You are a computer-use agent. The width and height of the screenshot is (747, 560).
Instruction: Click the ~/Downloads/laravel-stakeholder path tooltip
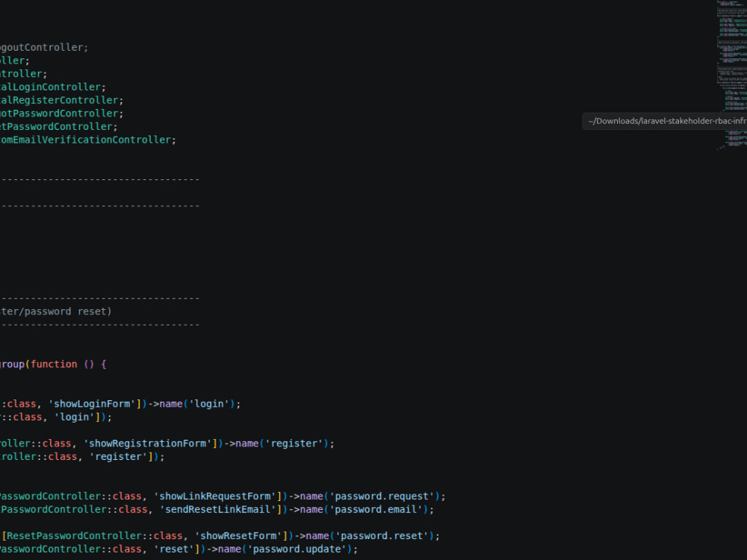[665, 121]
